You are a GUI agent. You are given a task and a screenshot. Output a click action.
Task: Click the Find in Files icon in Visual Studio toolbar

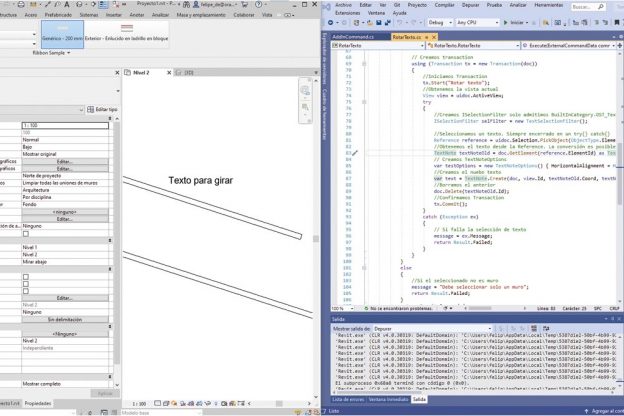(546, 23)
